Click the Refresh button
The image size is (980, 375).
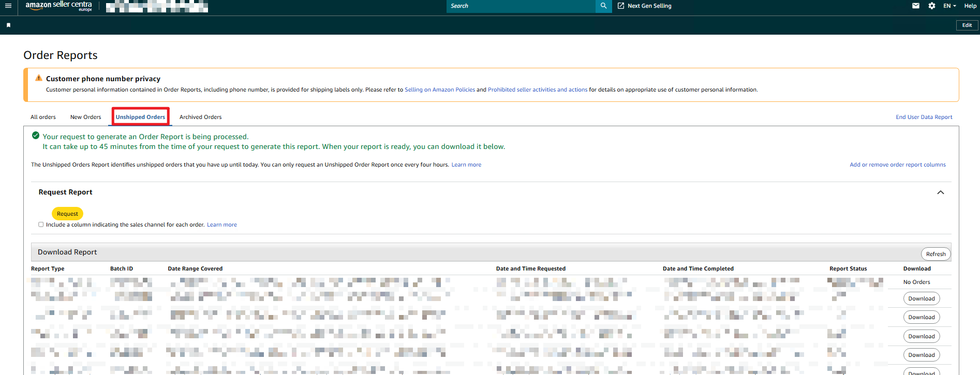point(936,254)
